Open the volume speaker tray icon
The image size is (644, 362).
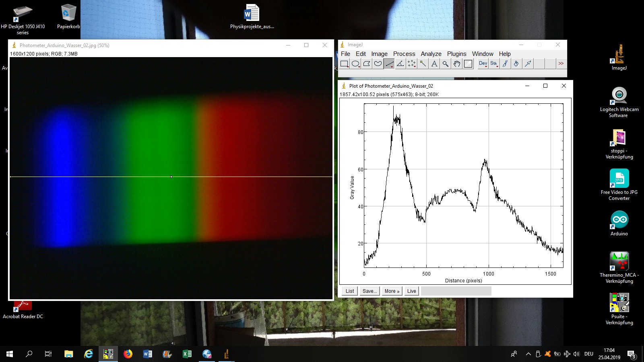576,354
